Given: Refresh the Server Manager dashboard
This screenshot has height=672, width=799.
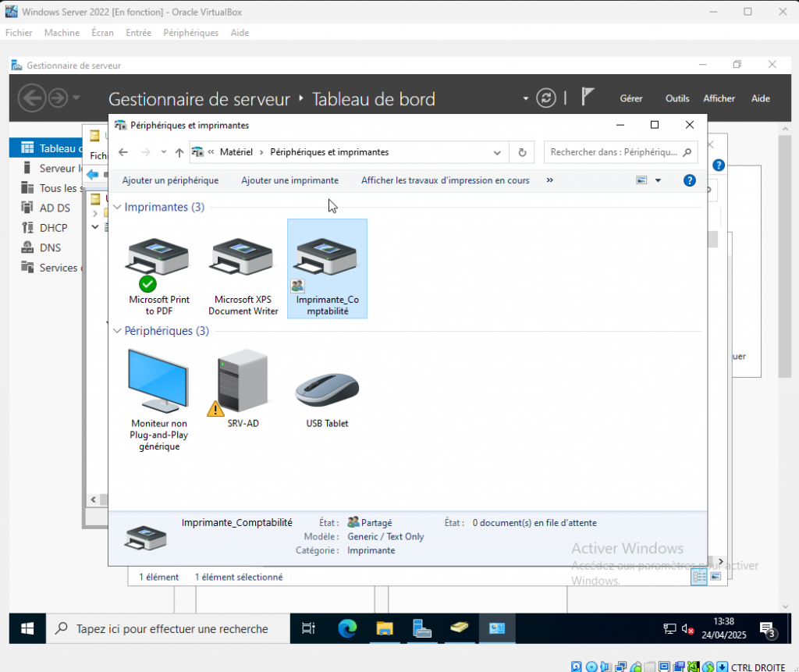Looking at the screenshot, I should coord(547,98).
